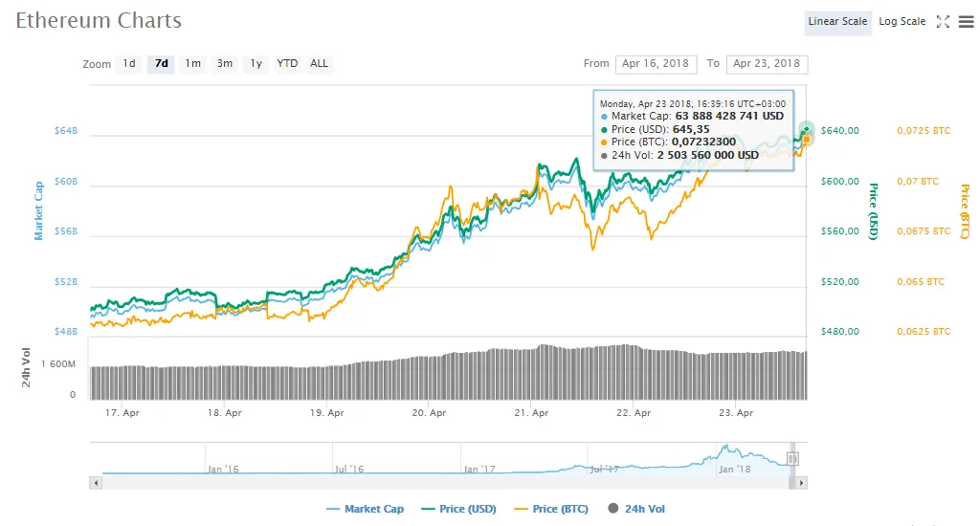Switch to Log Scale
This screenshot has width=980, height=526.
point(902,22)
